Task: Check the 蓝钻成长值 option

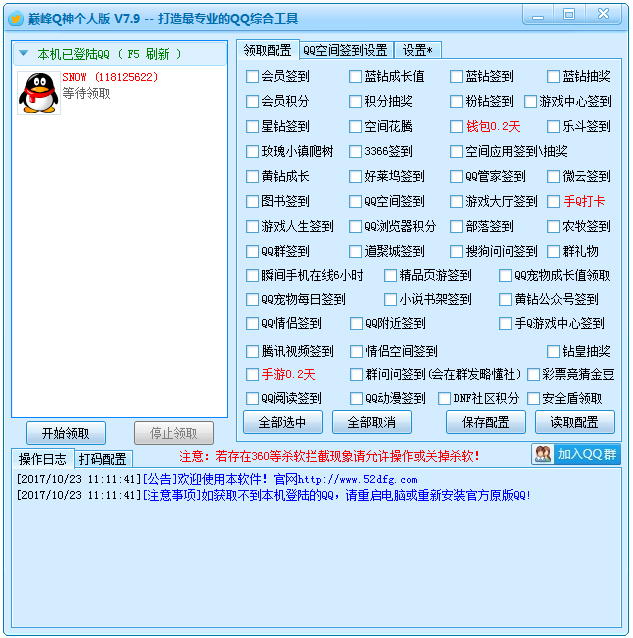Action: (x=355, y=76)
